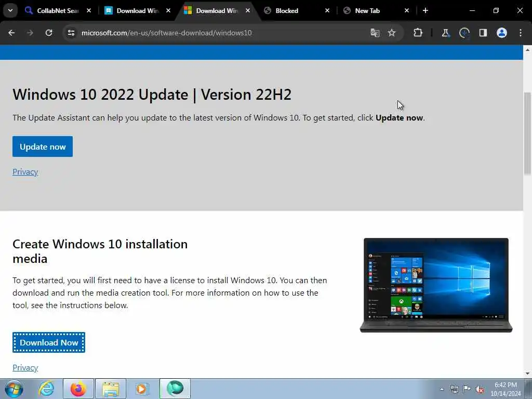Viewport: 532px width, 399px height.
Task: Click the Download Now button
Action: tap(49, 342)
